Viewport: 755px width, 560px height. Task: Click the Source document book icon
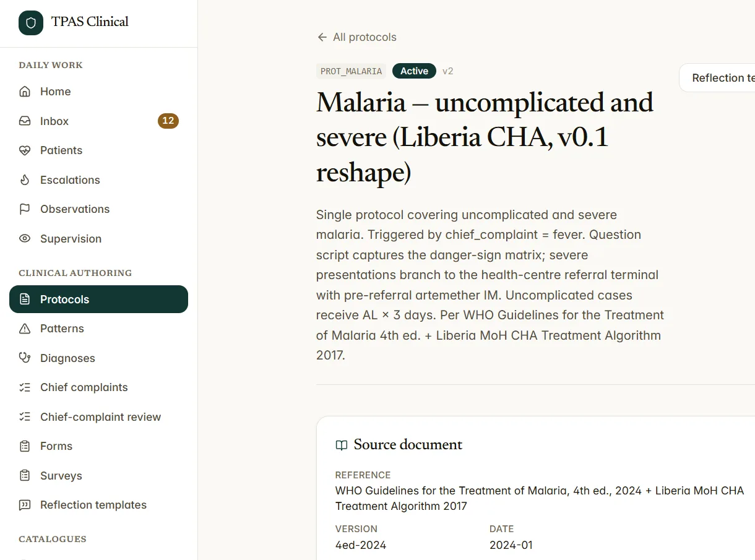tap(342, 445)
